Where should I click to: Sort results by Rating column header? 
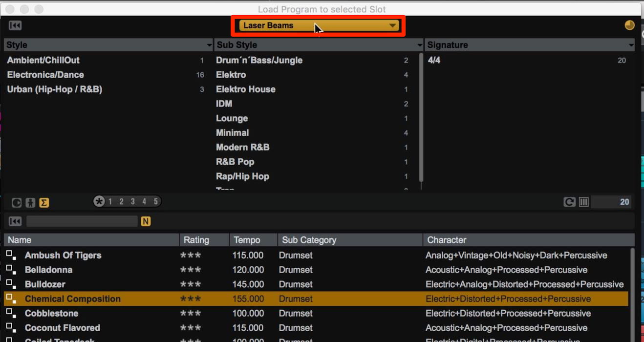click(x=204, y=240)
